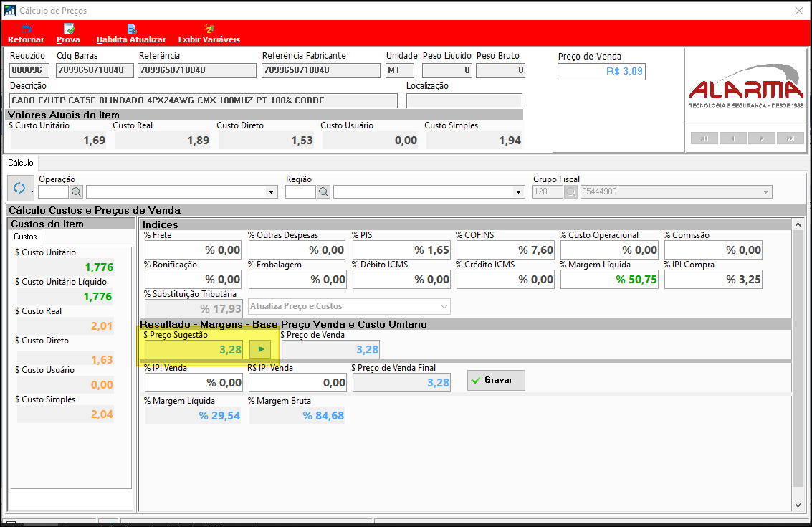Click Região code input field
This screenshot has width=812, height=527.
click(300, 191)
